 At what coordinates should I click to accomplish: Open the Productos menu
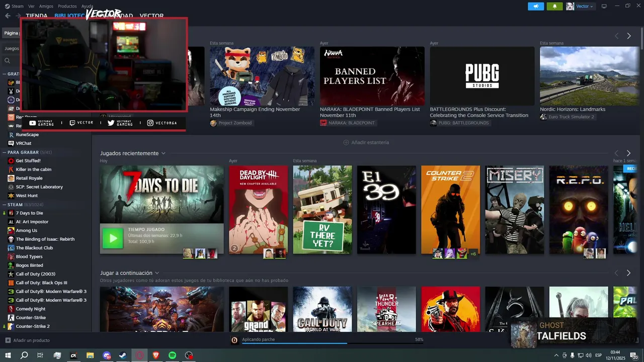(x=67, y=6)
